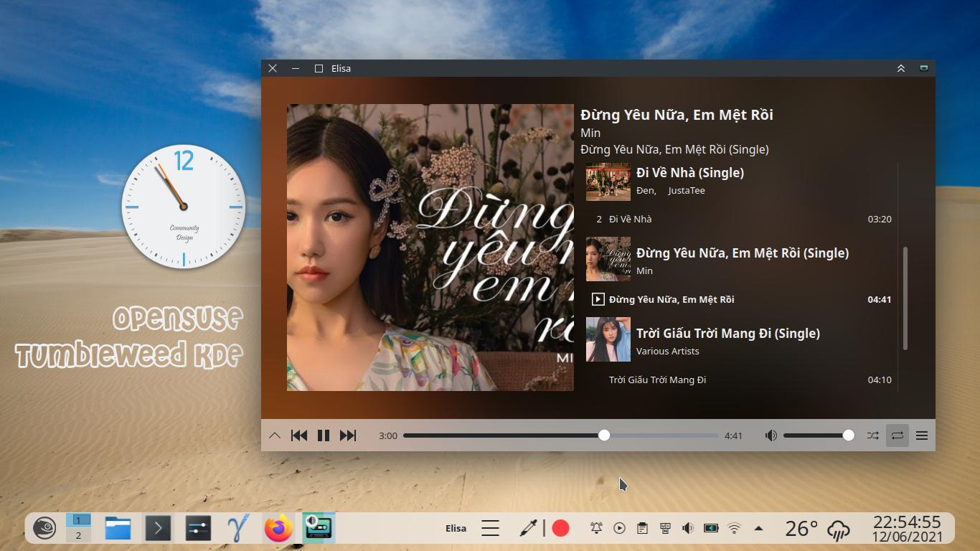Click the Trời Giấu Trời Mang Đi album thumbnail
The height and width of the screenshot is (551, 980).
click(608, 339)
